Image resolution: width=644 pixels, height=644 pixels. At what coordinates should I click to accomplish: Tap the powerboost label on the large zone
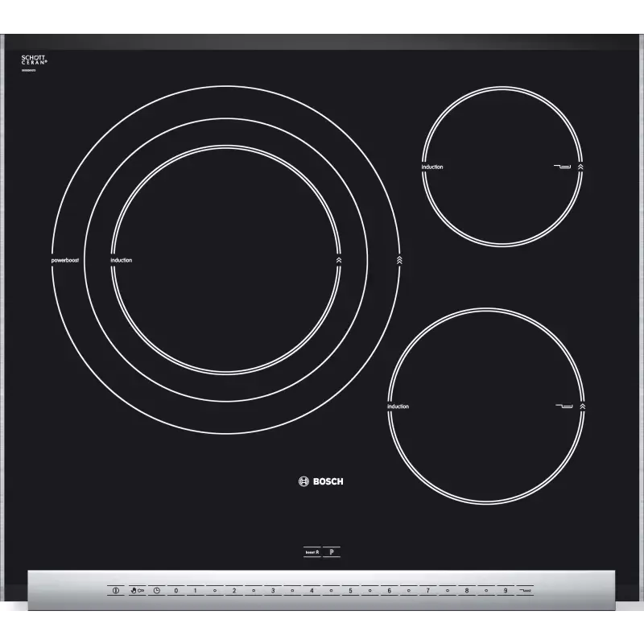64,261
